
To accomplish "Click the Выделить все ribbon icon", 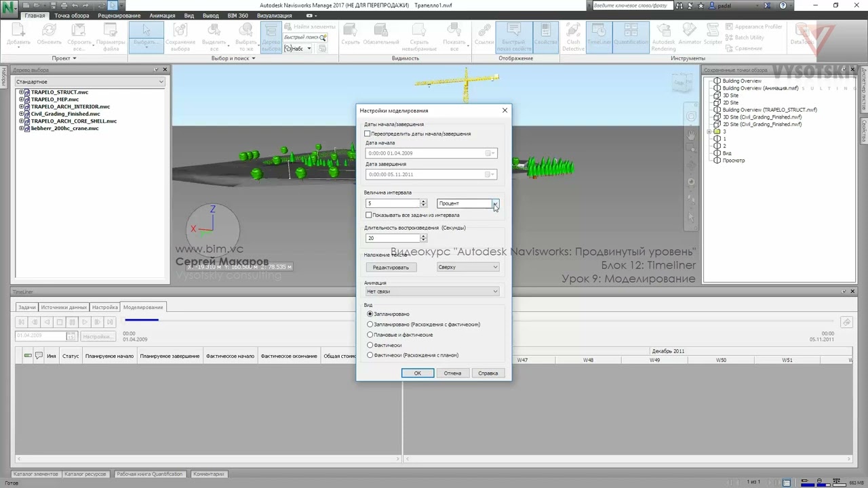I will pyautogui.click(x=214, y=36).
